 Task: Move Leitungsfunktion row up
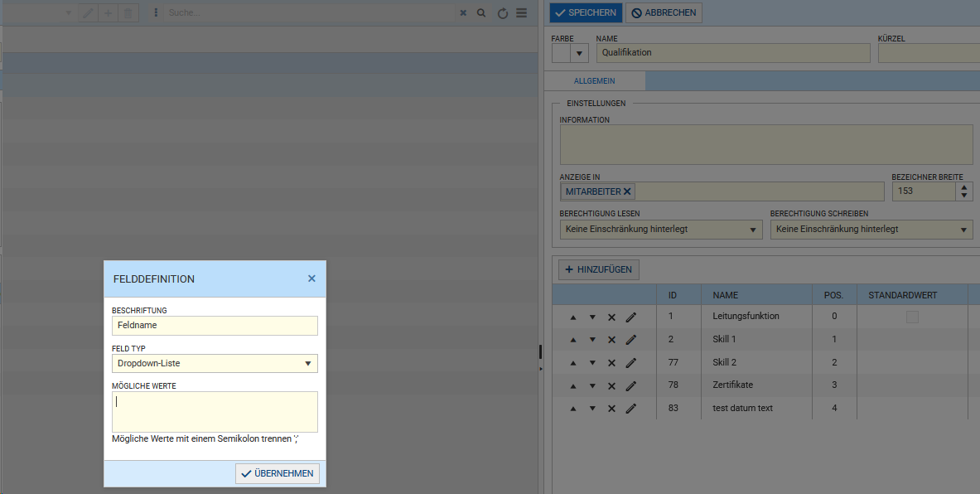coord(573,317)
